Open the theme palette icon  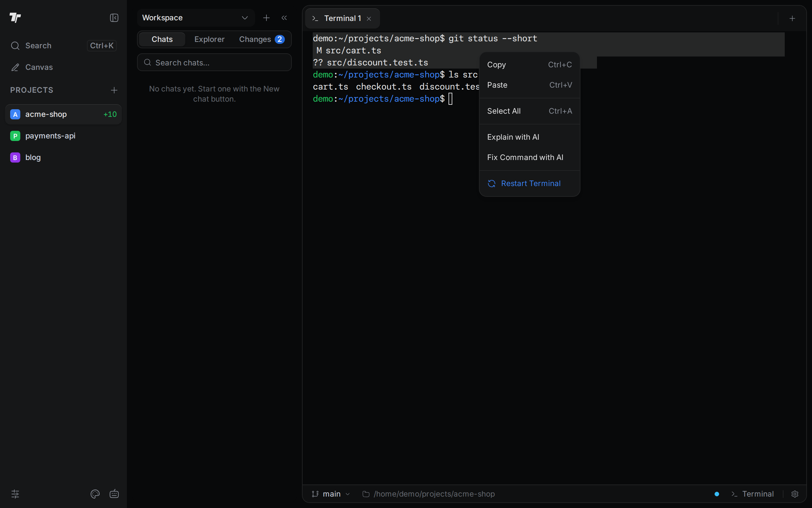click(x=95, y=493)
